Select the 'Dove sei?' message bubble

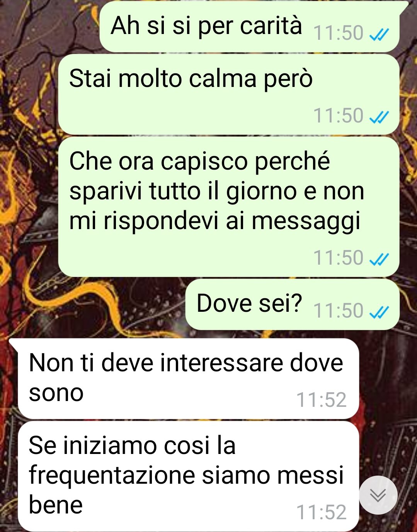pyautogui.click(x=292, y=304)
